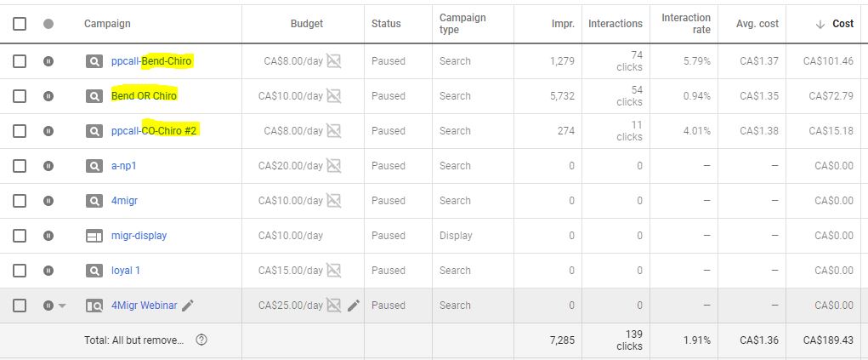
Task: Click the shared budget icon beside CA$20.00/day
Action: click(333, 166)
